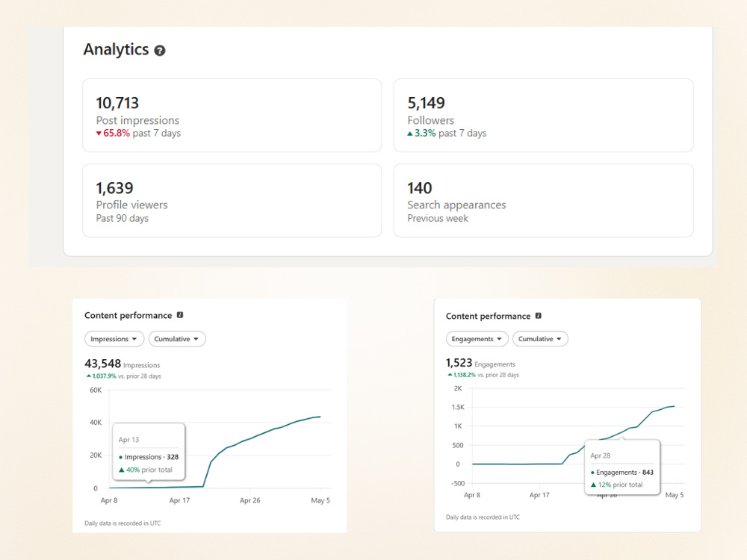Click the red down arrow by 65.8%
Screen dimensions: 747x560
click(x=99, y=134)
